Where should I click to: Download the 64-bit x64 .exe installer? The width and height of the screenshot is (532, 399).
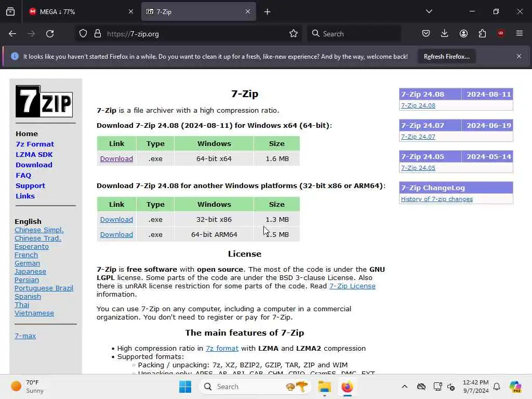coord(116,159)
